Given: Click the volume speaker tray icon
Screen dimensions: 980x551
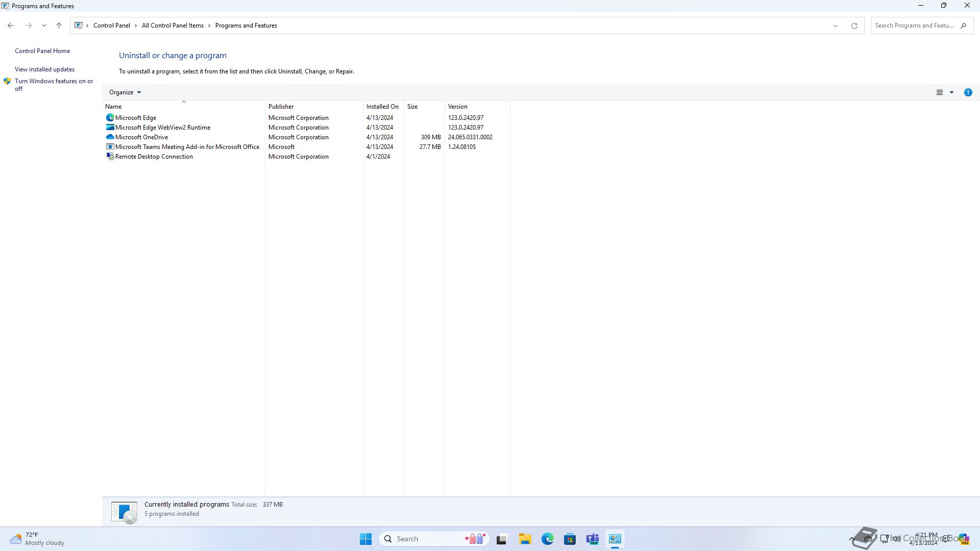Looking at the screenshot, I should coord(896,539).
